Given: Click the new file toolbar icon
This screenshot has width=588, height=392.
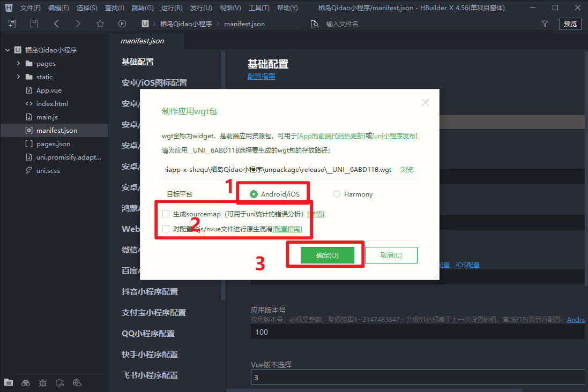Looking at the screenshot, I should (x=12, y=24).
